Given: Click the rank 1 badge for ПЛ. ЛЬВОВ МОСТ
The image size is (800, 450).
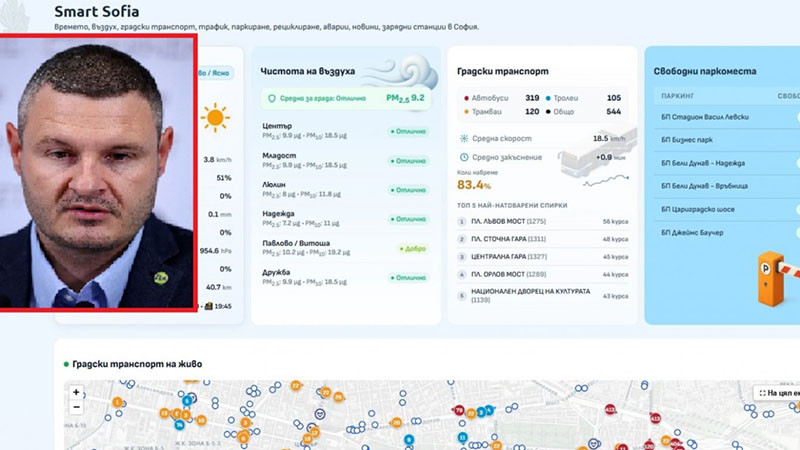Looking at the screenshot, I should 462,221.
